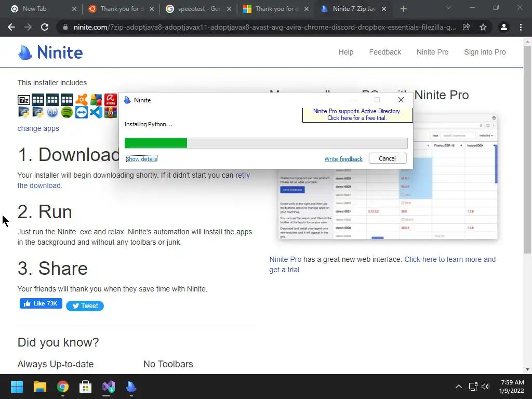Click the scroll down arrow of page scrollbar

coord(527,369)
